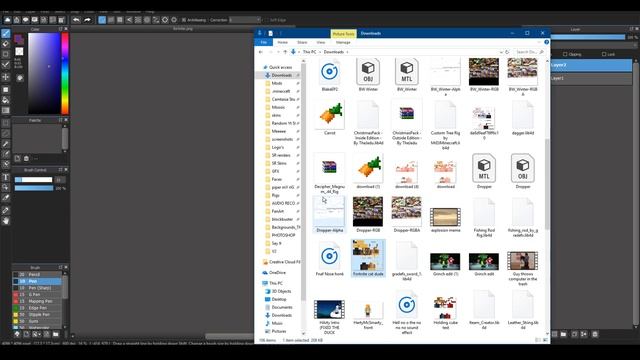
Task: Click the Explorer search box
Action: point(529,52)
